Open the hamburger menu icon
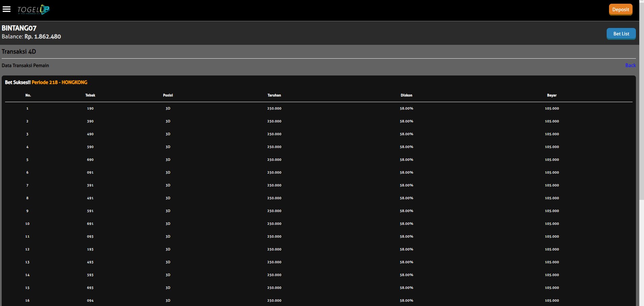 tap(6, 9)
